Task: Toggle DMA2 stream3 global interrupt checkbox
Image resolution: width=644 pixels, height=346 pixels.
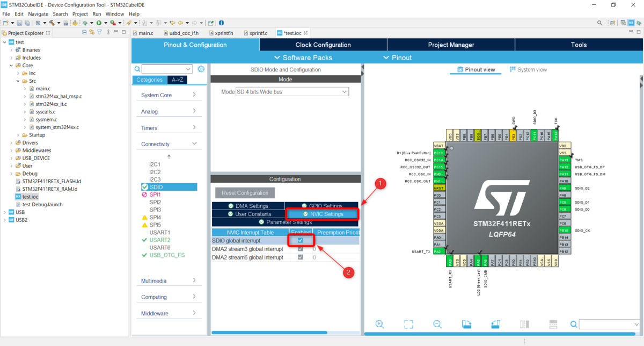Action: click(301, 249)
